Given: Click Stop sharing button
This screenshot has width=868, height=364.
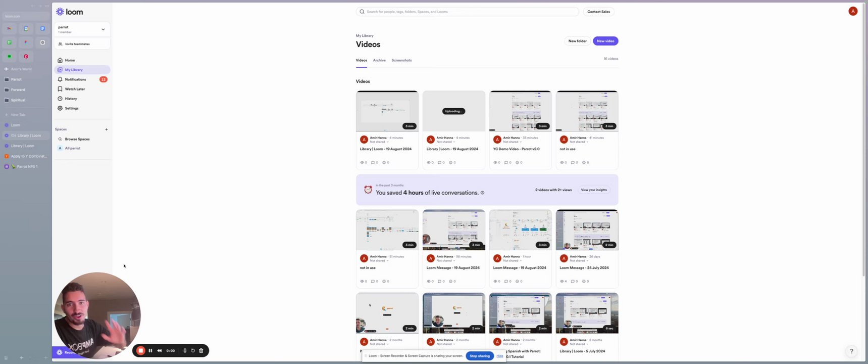Looking at the screenshot, I should click(x=480, y=356).
